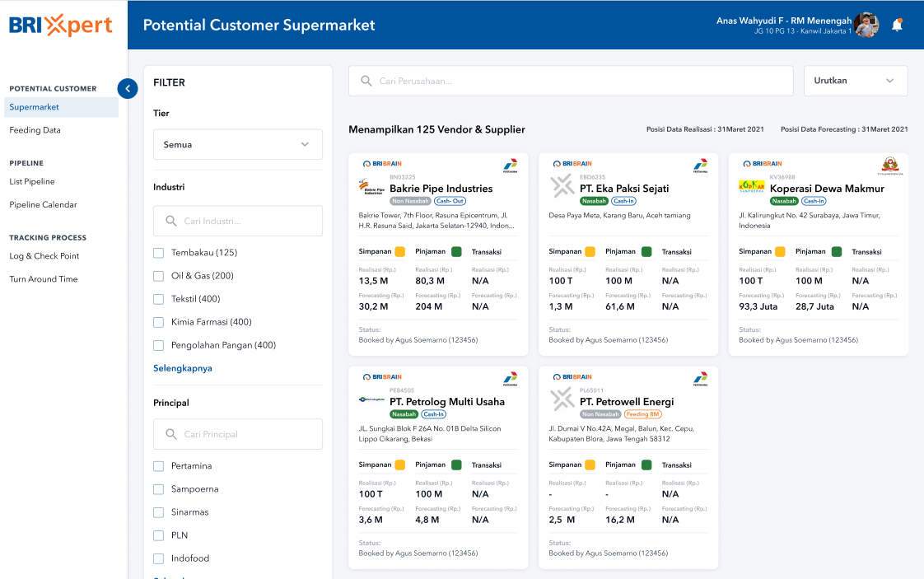
Task: Open the Bakrie Pipe Industries card title
Action: pos(441,189)
